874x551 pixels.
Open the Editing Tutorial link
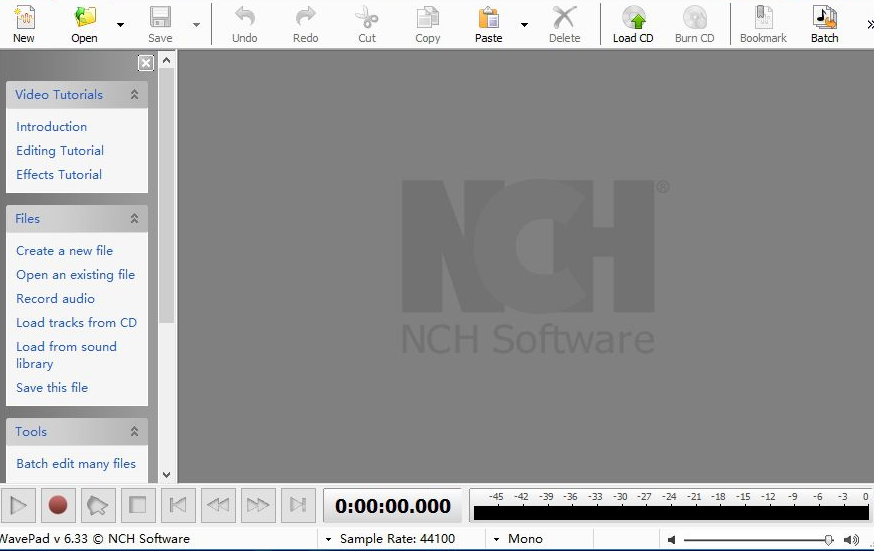coord(60,150)
